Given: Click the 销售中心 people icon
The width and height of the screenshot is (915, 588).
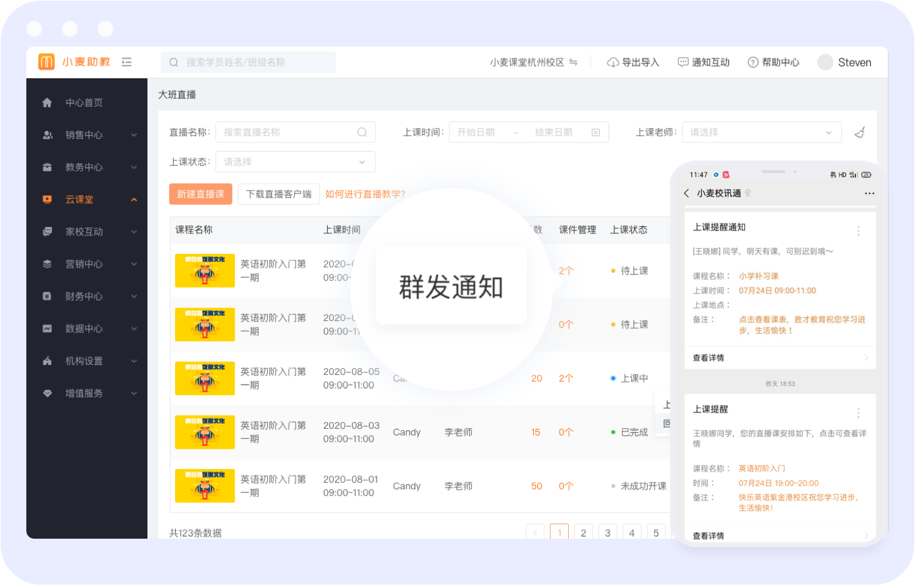Looking at the screenshot, I should (47, 135).
